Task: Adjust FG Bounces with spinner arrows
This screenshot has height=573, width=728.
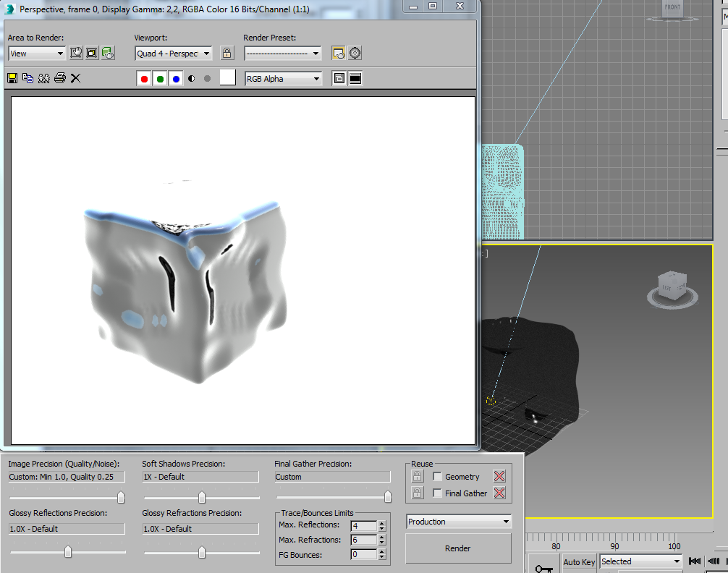Action: pos(381,554)
